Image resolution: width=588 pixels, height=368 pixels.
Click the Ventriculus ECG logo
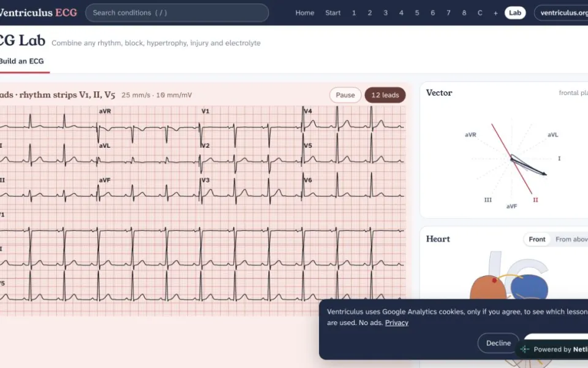click(x=38, y=12)
